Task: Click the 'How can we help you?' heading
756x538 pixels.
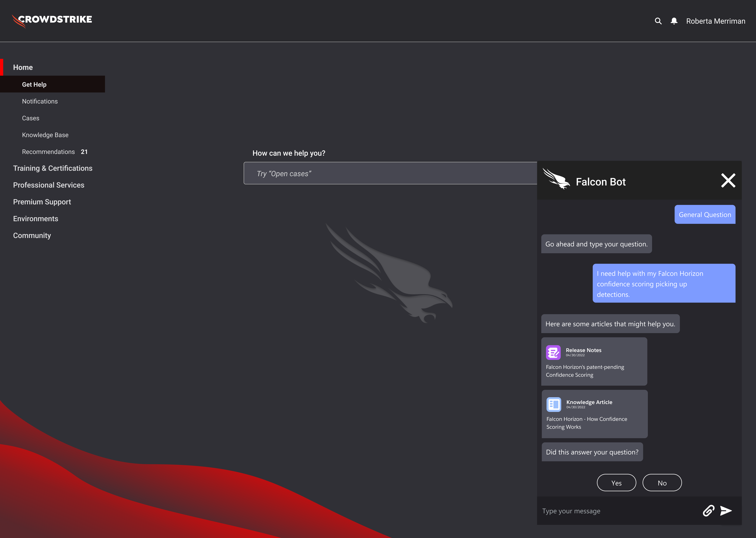Action: pos(289,153)
